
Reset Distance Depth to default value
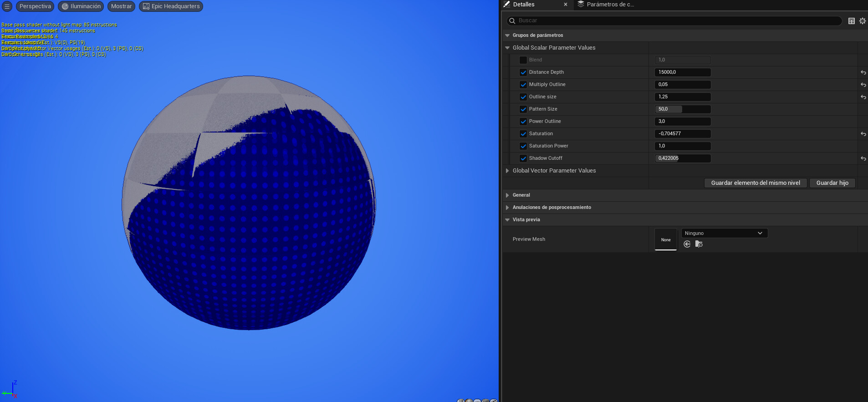tap(863, 72)
